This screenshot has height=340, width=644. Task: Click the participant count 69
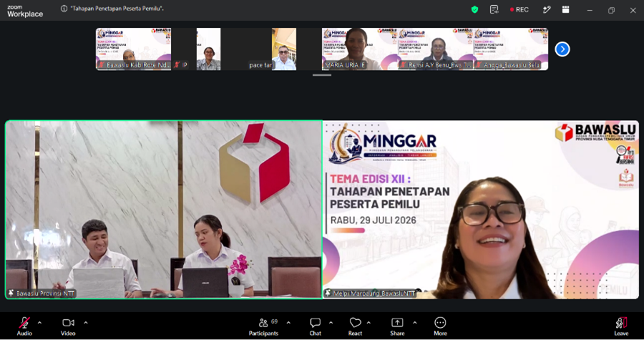tap(274, 321)
